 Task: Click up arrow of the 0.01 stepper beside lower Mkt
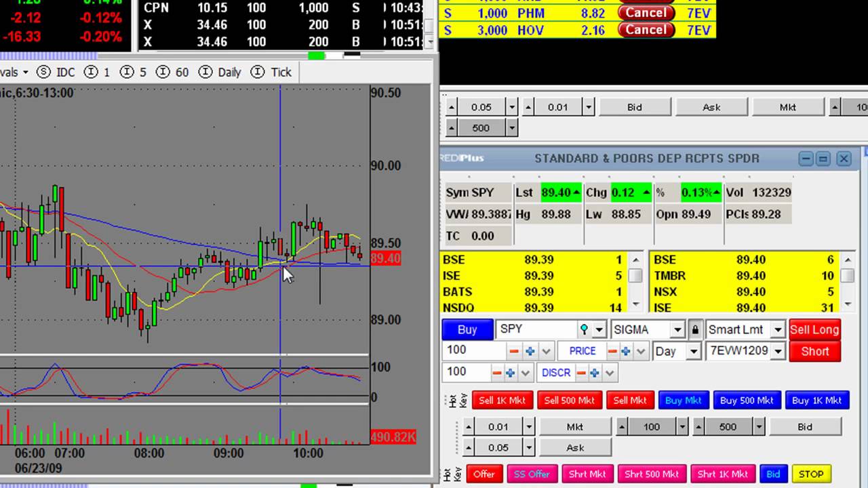click(469, 427)
